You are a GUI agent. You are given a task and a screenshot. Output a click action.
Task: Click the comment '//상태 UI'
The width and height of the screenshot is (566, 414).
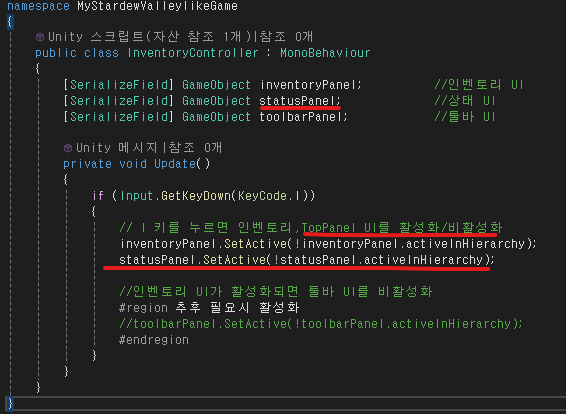pyautogui.click(x=465, y=101)
